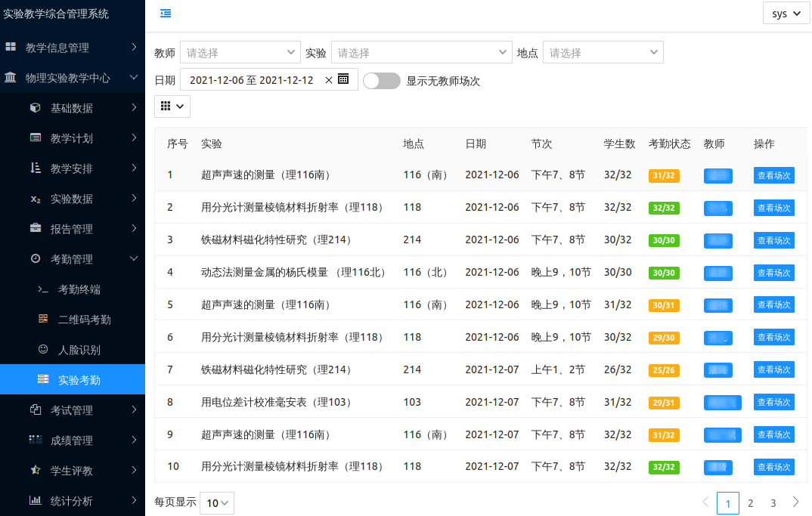This screenshot has width=812, height=516.
Task: Collapse sidebar using the menu fold icon
Action: click(x=166, y=13)
